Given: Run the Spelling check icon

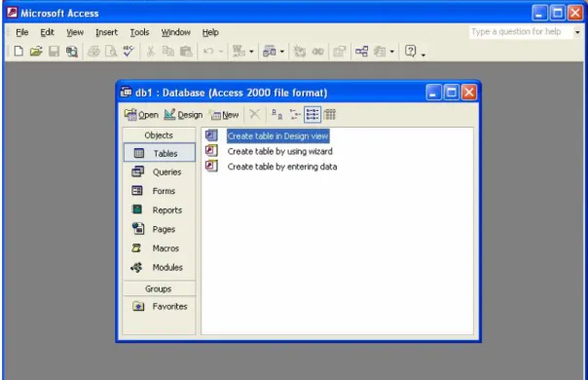Looking at the screenshot, I should 129,51.
